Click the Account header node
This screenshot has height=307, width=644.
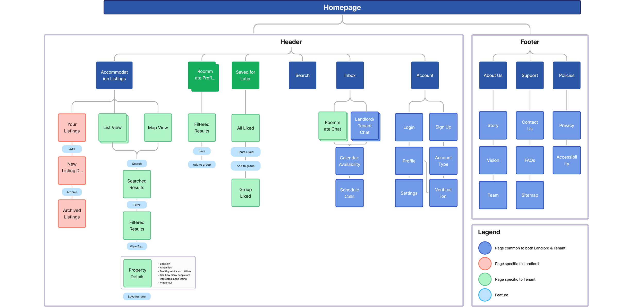(x=425, y=75)
